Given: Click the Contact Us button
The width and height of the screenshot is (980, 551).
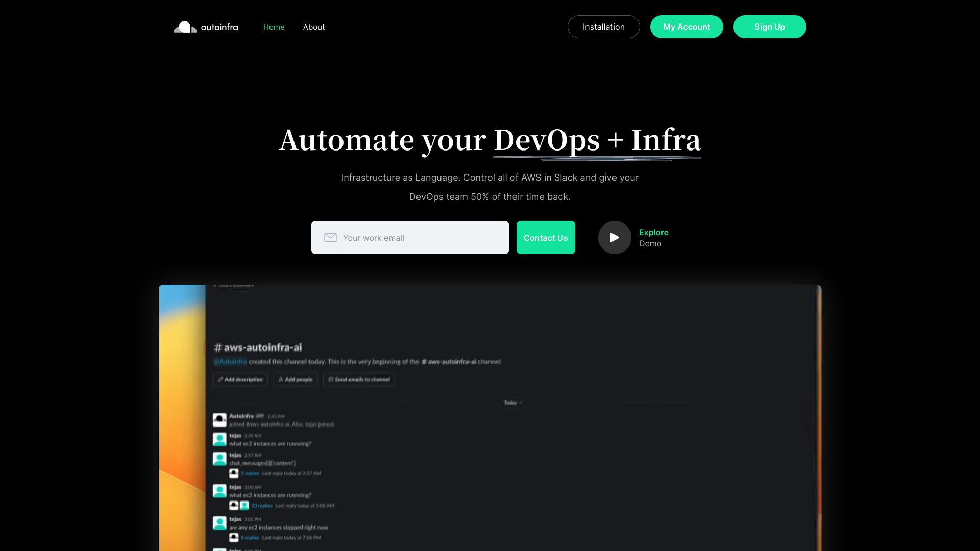Looking at the screenshot, I should [545, 237].
